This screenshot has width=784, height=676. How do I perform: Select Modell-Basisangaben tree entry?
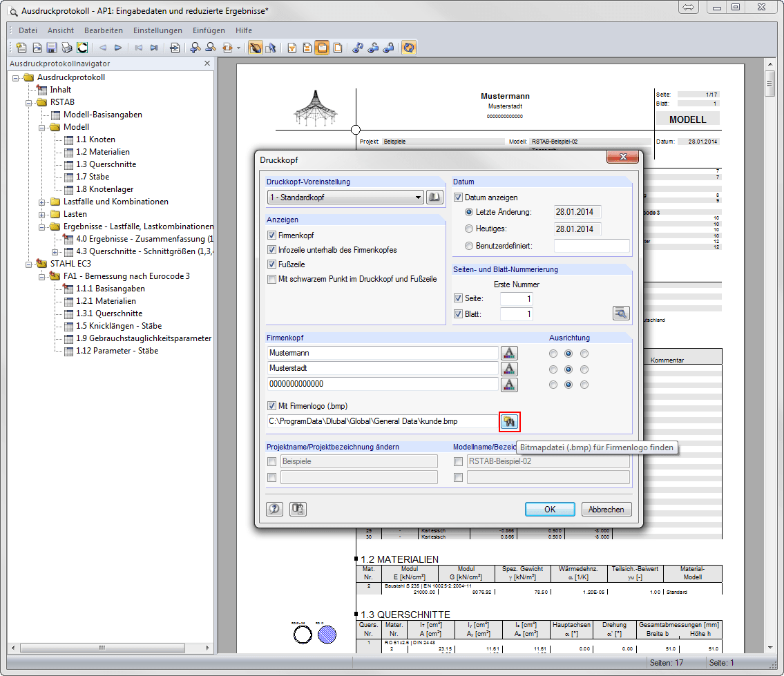(x=102, y=115)
